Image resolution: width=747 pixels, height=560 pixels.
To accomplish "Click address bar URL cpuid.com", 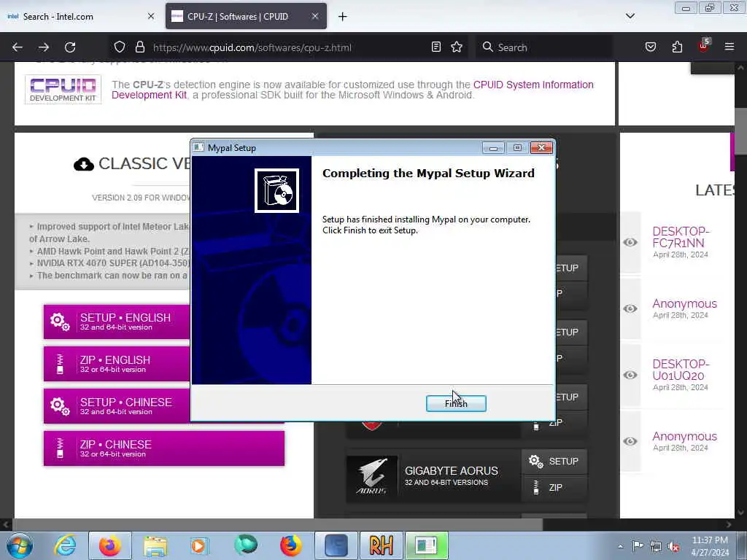I will 252,47.
